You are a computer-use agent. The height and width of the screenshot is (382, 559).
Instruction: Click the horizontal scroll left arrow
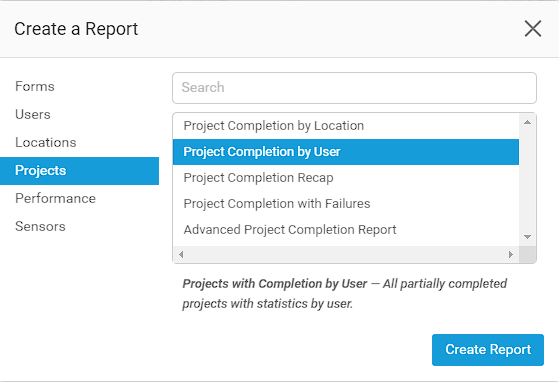pyautogui.click(x=181, y=254)
